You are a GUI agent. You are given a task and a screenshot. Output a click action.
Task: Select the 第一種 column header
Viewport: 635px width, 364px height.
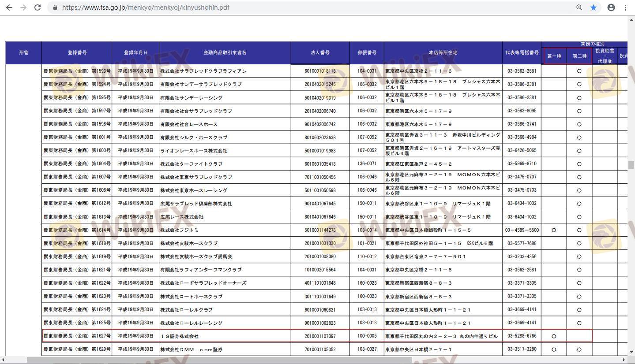click(554, 56)
